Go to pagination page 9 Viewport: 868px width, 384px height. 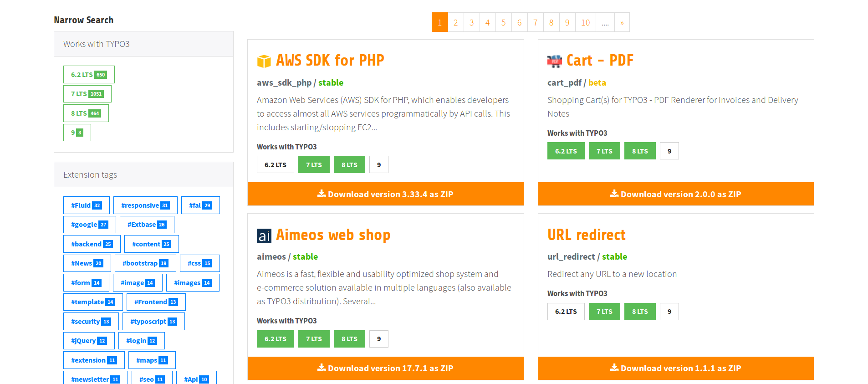(567, 22)
